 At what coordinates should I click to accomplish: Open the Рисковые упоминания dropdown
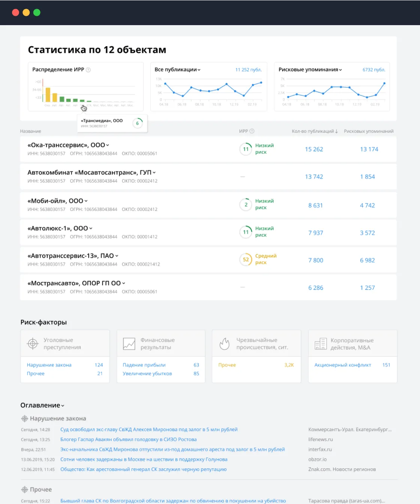[310, 69]
